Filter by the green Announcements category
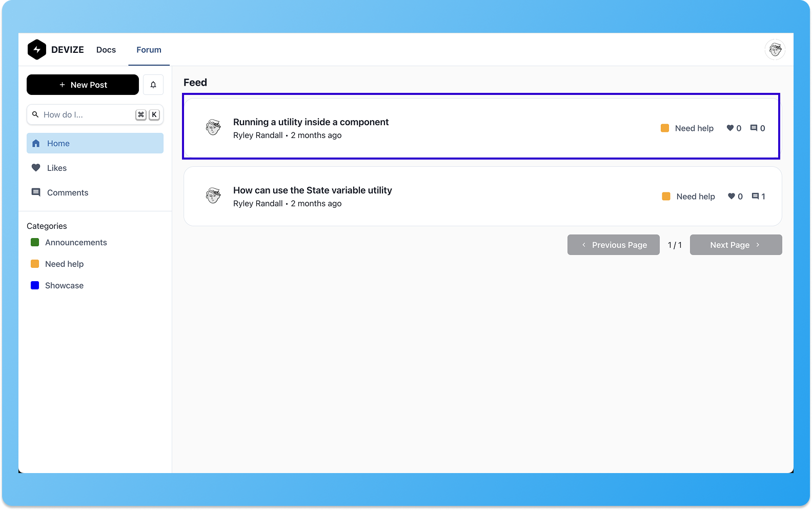Screen dimensions: 812x510 point(75,242)
